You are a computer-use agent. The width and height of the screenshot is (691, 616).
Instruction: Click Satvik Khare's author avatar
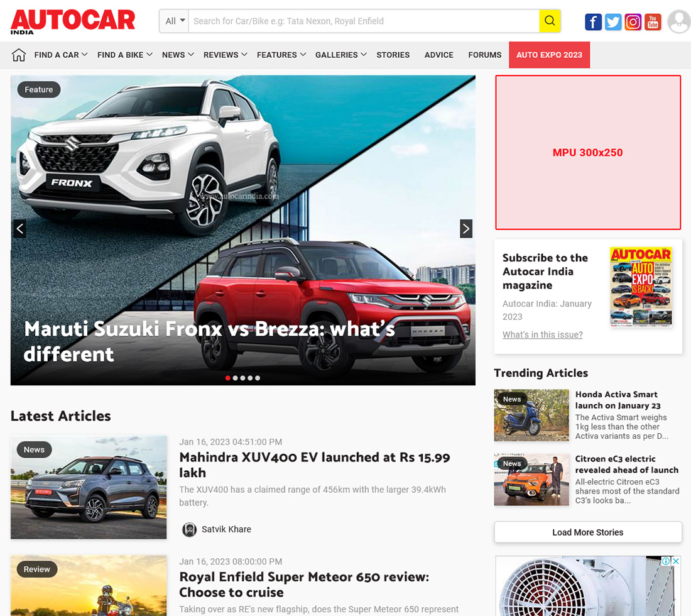[190, 530]
